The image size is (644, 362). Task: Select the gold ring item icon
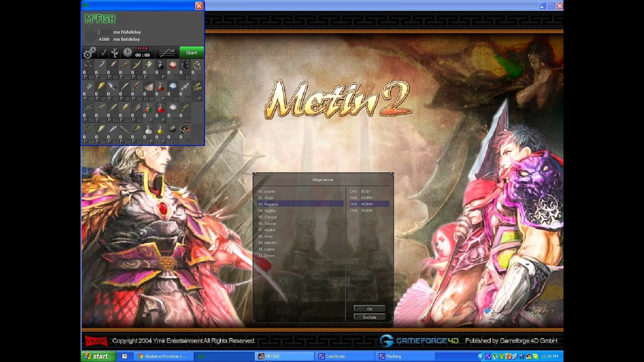click(197, 65)
